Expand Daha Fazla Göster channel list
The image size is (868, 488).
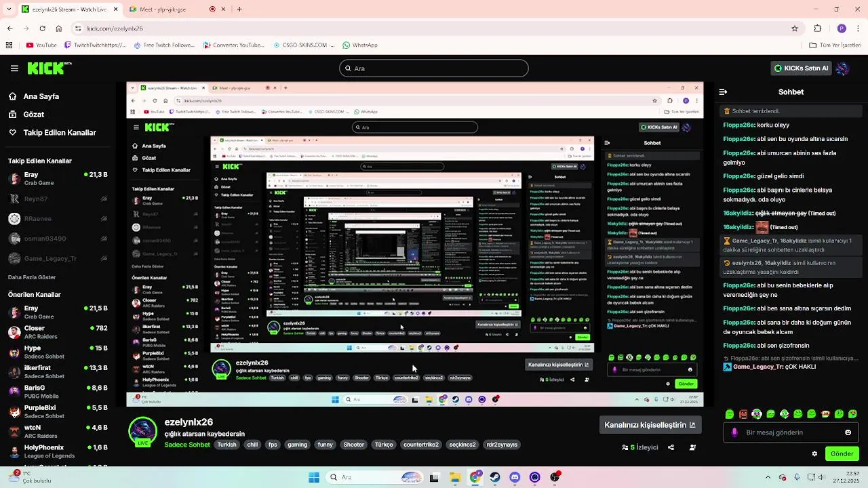click(32, 277)
